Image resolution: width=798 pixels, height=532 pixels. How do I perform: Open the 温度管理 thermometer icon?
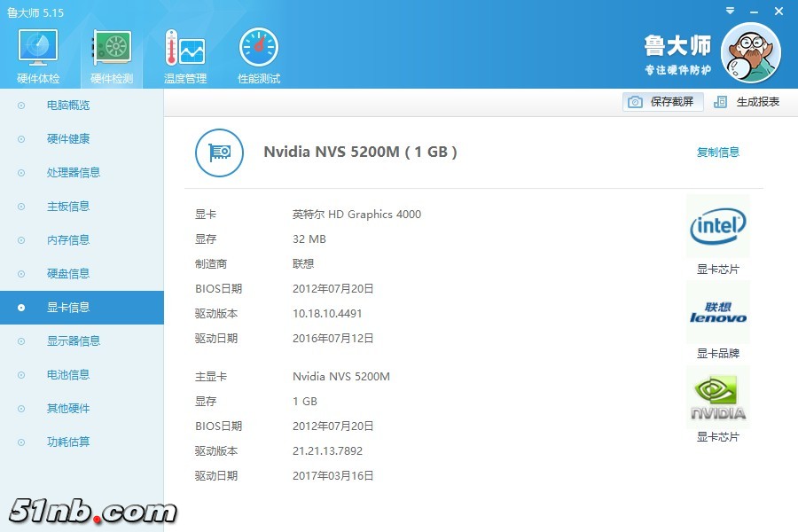click(184, 48)
